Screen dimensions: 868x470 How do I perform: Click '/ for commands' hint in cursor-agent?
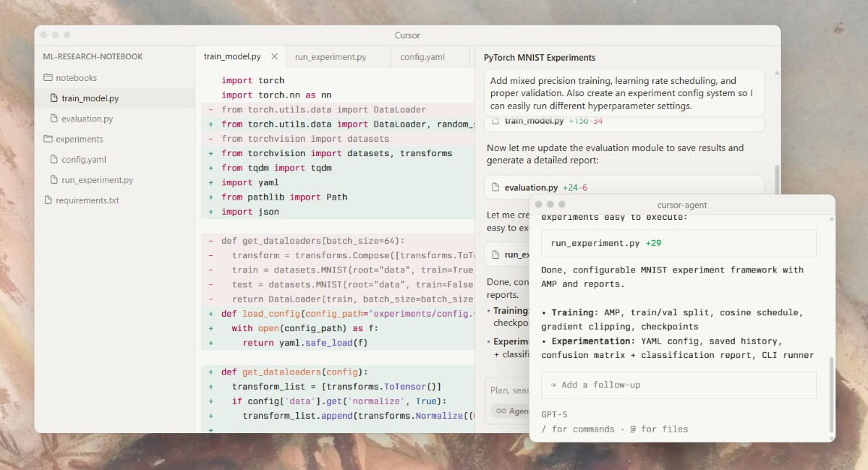[578, 429]
